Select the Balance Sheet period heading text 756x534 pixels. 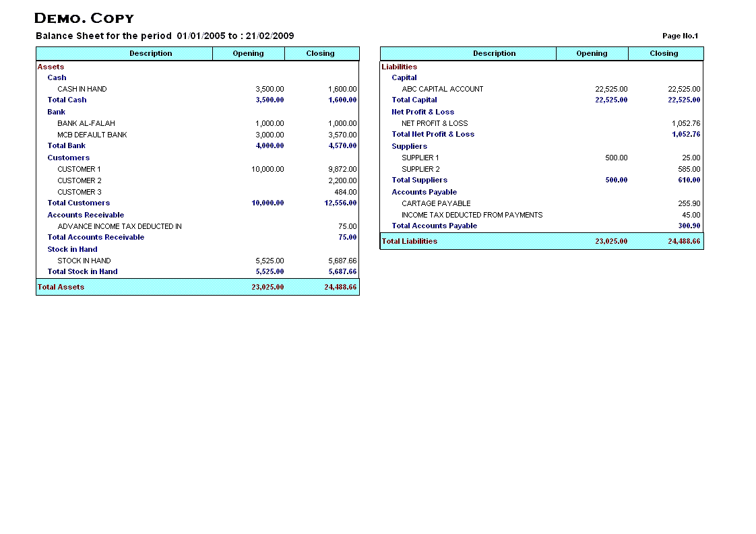(x=165, y=36)
